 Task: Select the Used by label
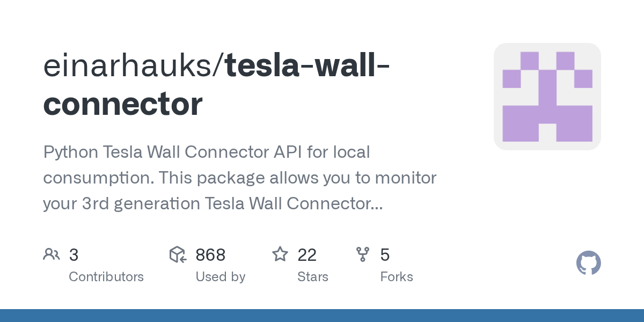220,277
